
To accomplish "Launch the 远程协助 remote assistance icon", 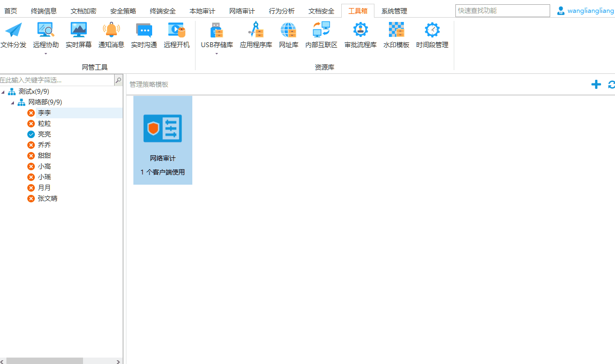I will [46, 30].
